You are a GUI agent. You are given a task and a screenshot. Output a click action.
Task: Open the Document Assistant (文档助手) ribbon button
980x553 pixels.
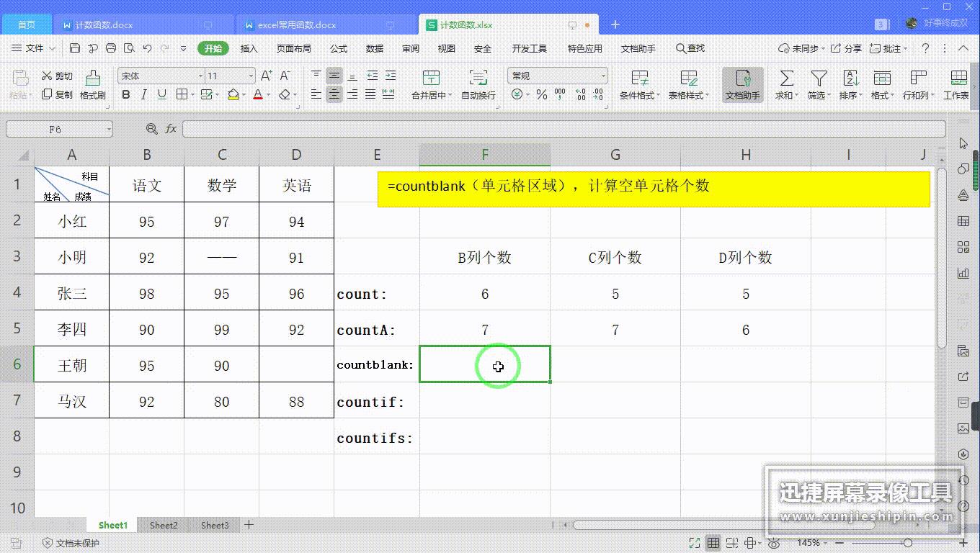[x=743, y=85]
